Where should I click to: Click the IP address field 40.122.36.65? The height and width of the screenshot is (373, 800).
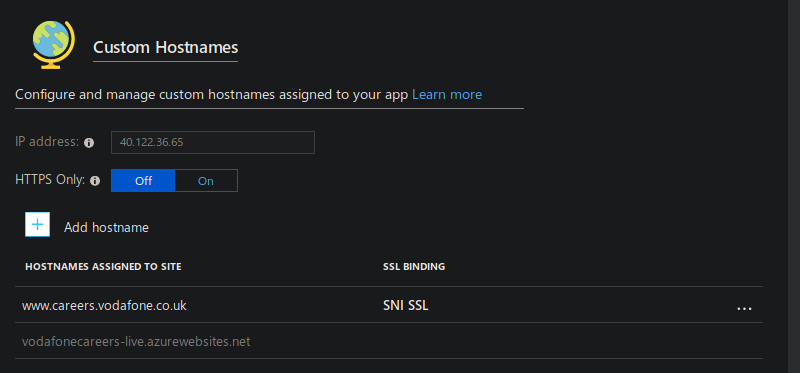click(x=213, y=142)
